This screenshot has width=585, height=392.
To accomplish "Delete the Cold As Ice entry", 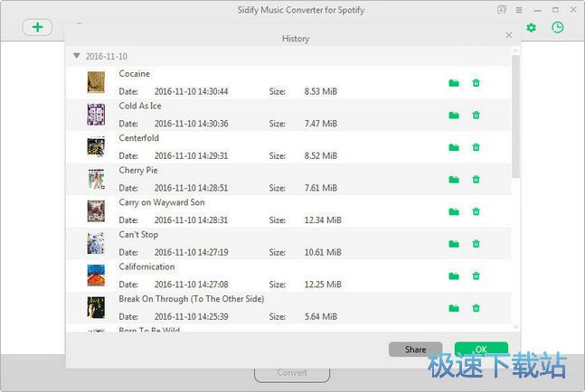I will pos(476,115).
